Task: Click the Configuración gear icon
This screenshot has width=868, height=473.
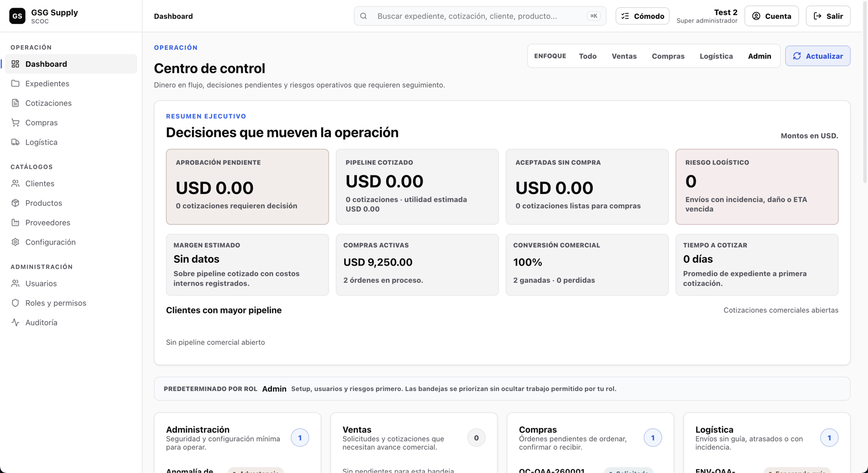Action: point(15,242)
